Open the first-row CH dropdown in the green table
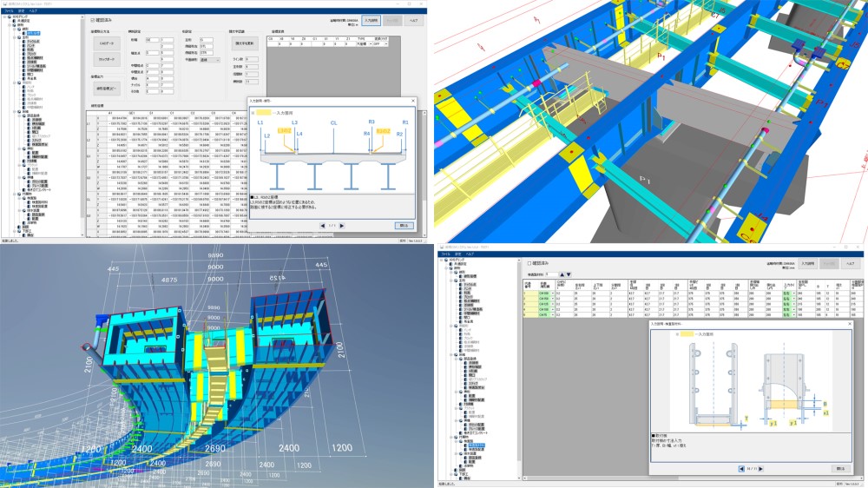Image resolution: width=868 pixels, height=488 pixels. (546, 293)
